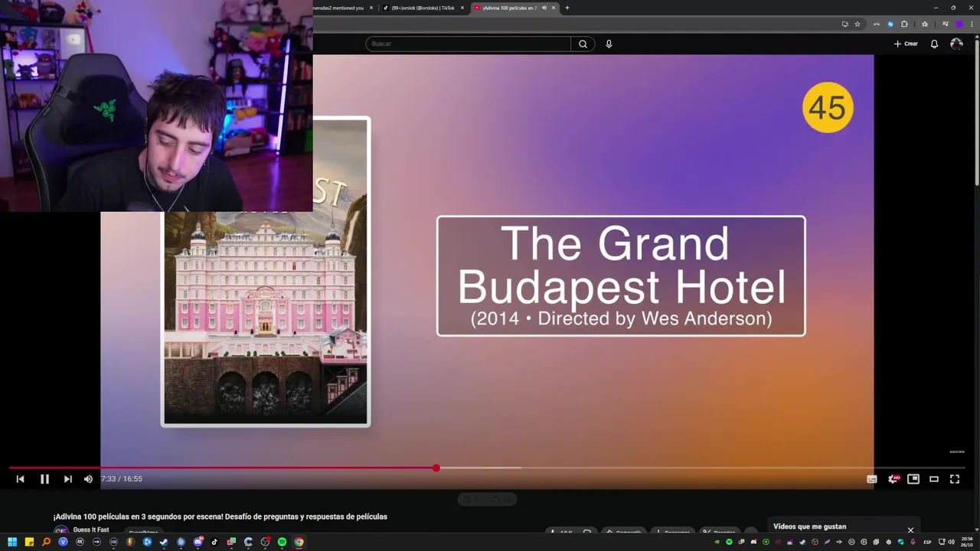The height and width of the screenshot is (551, 980).
Task: Click the blue Shazam extension icon
Action: pyautogui.click(x=890, y=24)
